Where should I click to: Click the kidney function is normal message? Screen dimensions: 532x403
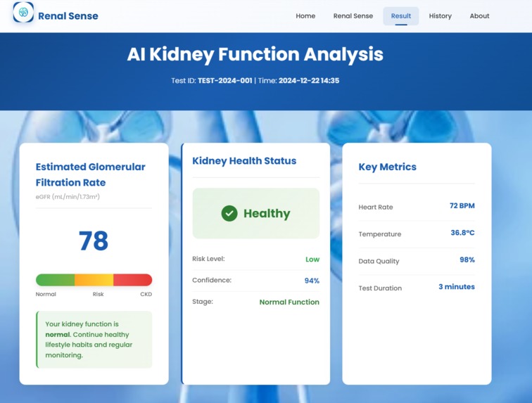94,340
